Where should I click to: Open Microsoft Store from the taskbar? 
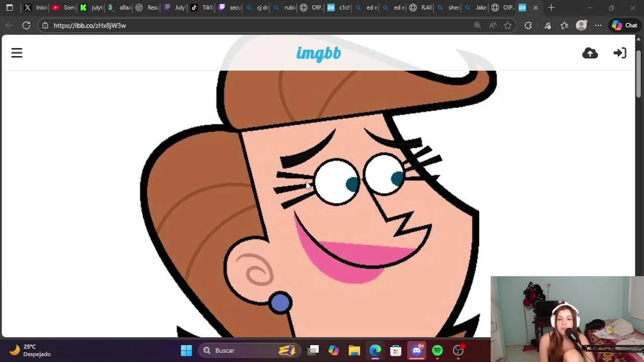(x=395, y=350)
